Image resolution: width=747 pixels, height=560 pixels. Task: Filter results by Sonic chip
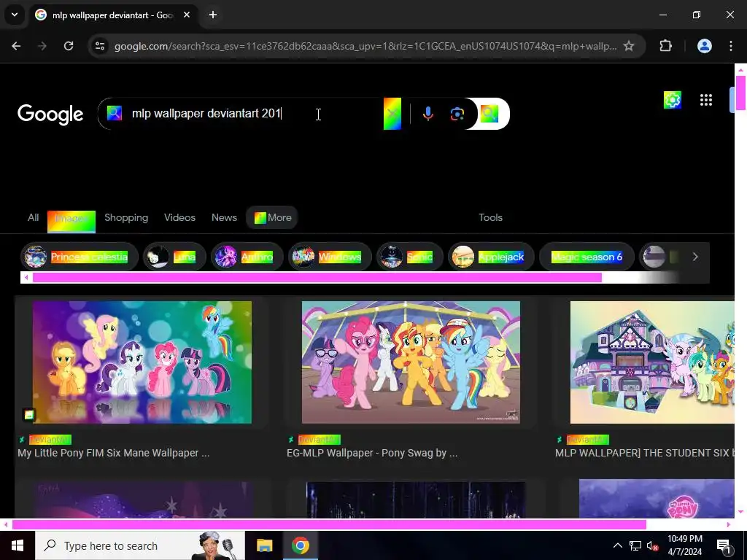click(x=410, y=257)
